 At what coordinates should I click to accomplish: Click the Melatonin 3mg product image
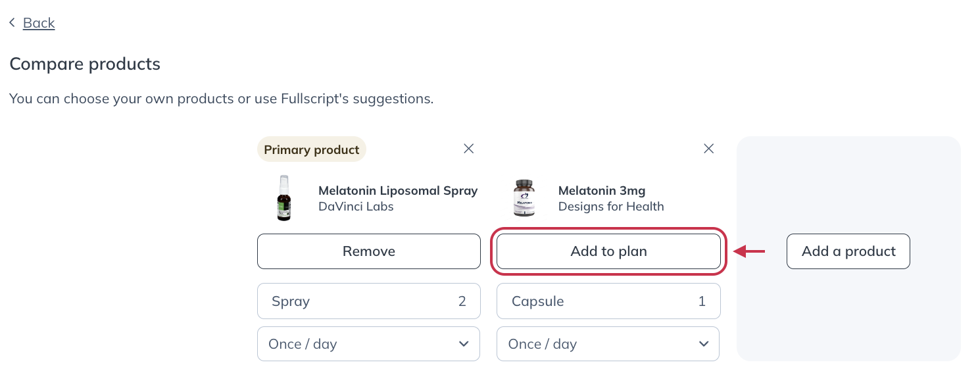point(524,198)
